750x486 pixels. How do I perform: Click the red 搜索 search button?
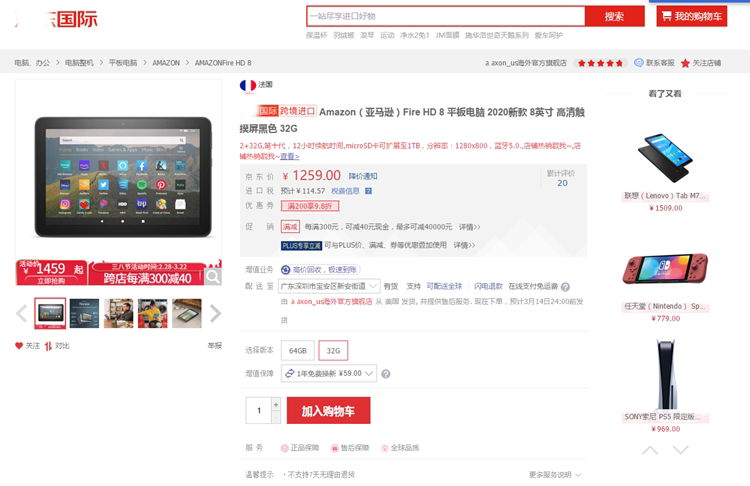tap(614, 16)
